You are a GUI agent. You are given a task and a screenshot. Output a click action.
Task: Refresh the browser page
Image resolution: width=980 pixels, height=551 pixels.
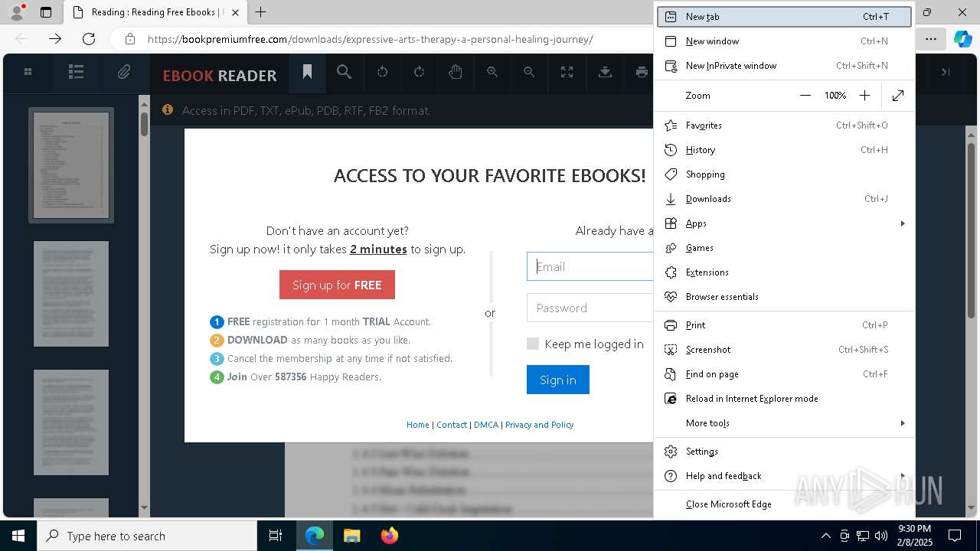coord(89,39)
